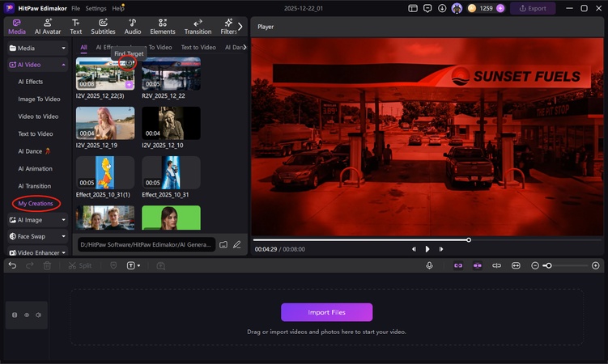The height and width of the screenshot is (364, 608).
Task: Click the pencil edit icon beside the path
Action: [x=237, y=244]
